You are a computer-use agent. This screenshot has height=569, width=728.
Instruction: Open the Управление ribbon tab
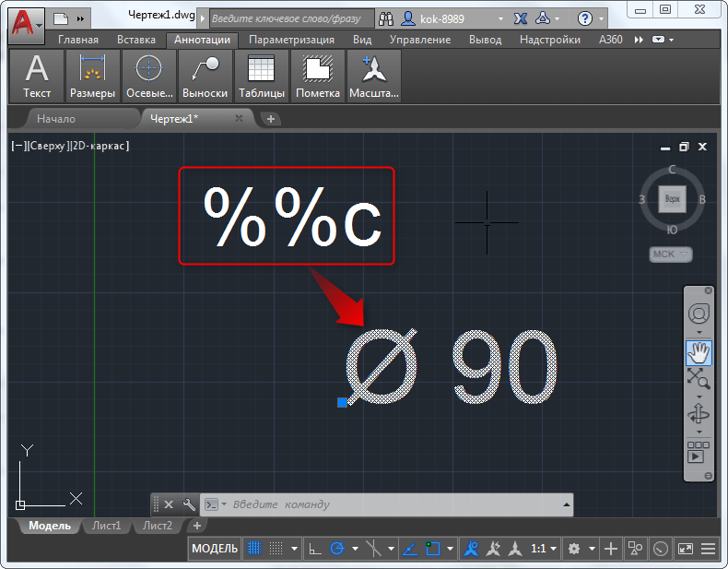pyautogui.click(x=420, y=40)
